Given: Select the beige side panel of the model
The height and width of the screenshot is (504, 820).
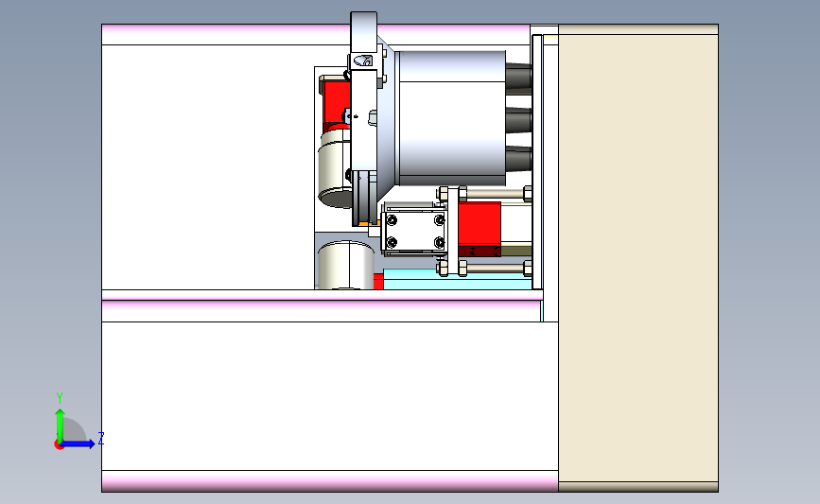Looking at the screenshot, I should [x=638, y=258].
